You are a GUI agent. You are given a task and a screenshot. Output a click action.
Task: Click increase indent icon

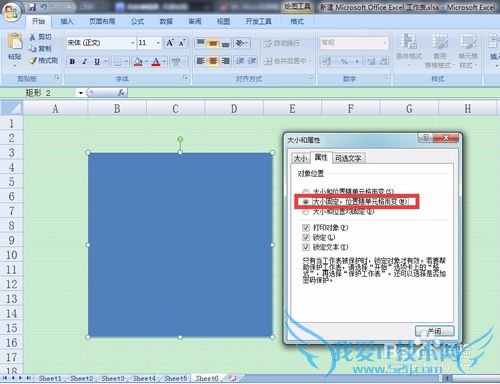pos(252,61)
